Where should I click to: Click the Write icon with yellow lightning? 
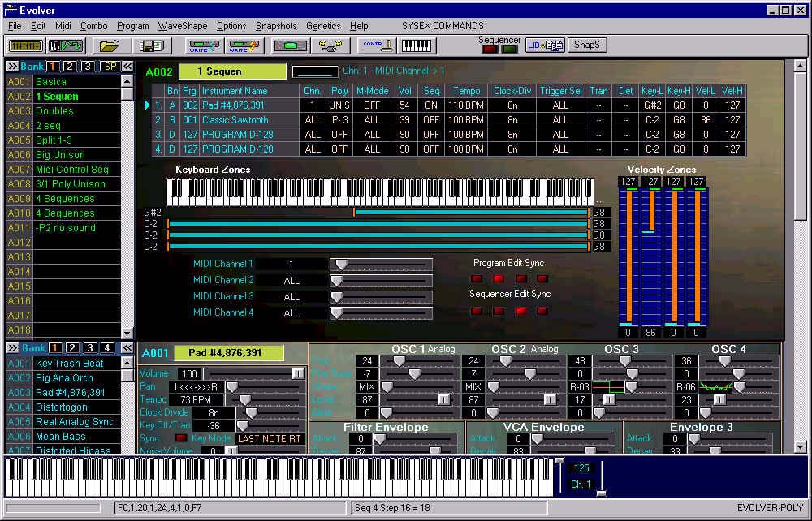[x=244, y=45]
